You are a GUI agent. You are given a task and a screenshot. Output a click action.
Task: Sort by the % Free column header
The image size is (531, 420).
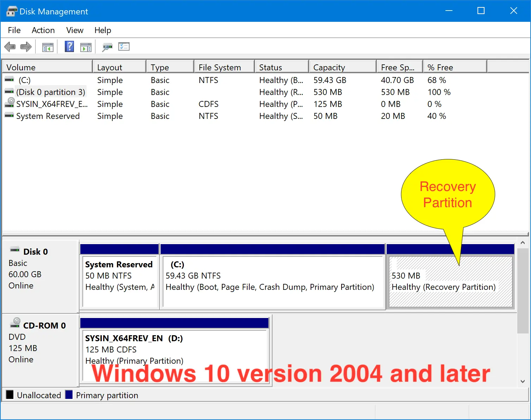pos(455,67)
